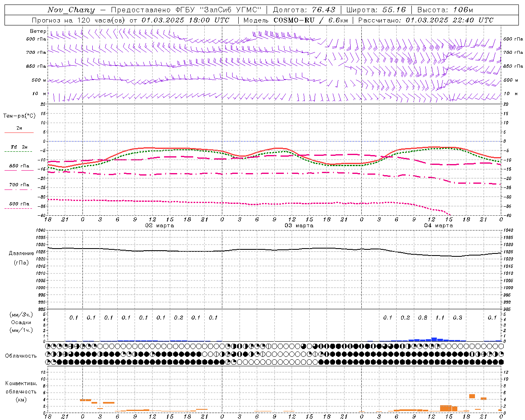The height and width of the screenshot is (420, 525).
Task: Click the Nov_Chany station title
Action: [x=71, y=10]
